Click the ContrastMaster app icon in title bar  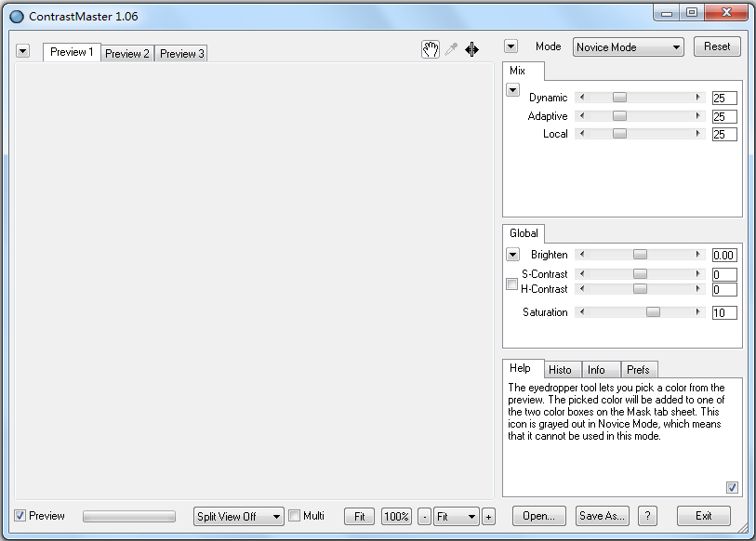click(17, 17)
